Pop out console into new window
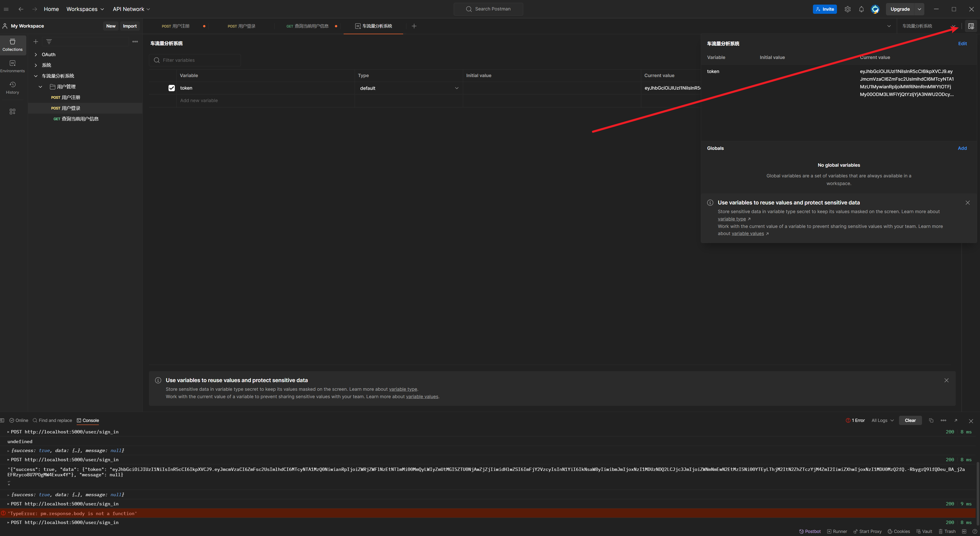Viewport: 980px width, 536px height. tap(956, 420)
